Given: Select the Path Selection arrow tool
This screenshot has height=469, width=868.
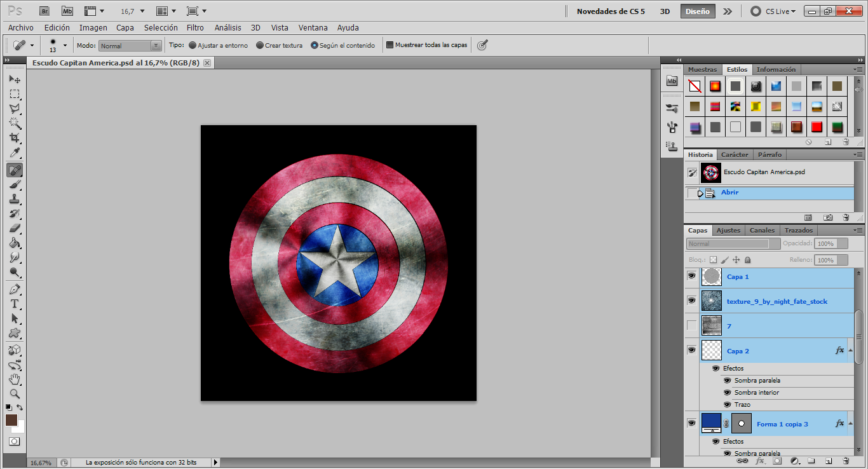Looking at the screenshot, I should [x=15, y=318].
